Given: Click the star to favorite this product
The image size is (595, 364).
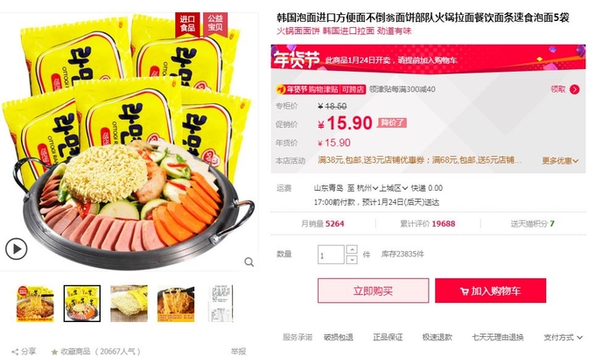Looking at the screenshot, I should coord(54,352).
